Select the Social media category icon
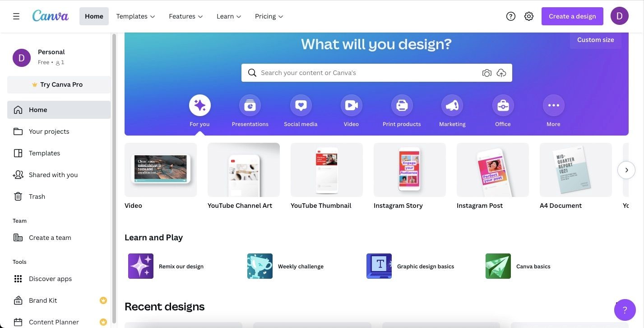 point(301,105)
